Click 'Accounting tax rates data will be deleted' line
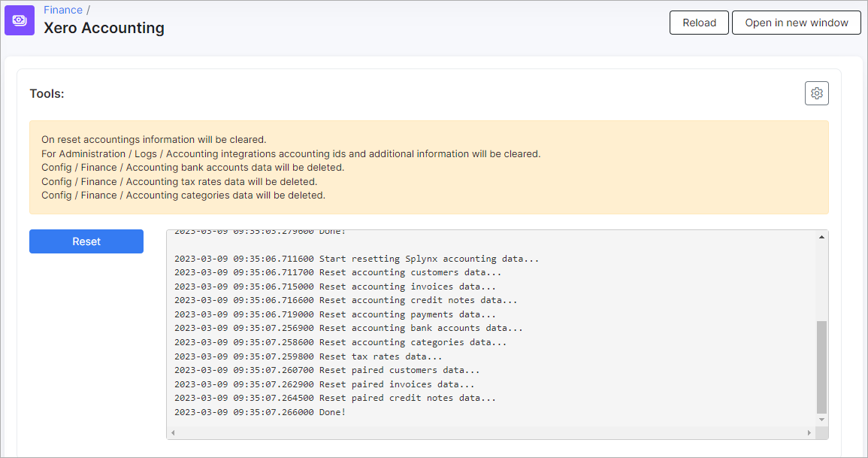The image size is (868, 458). click(x=180, y=182)
